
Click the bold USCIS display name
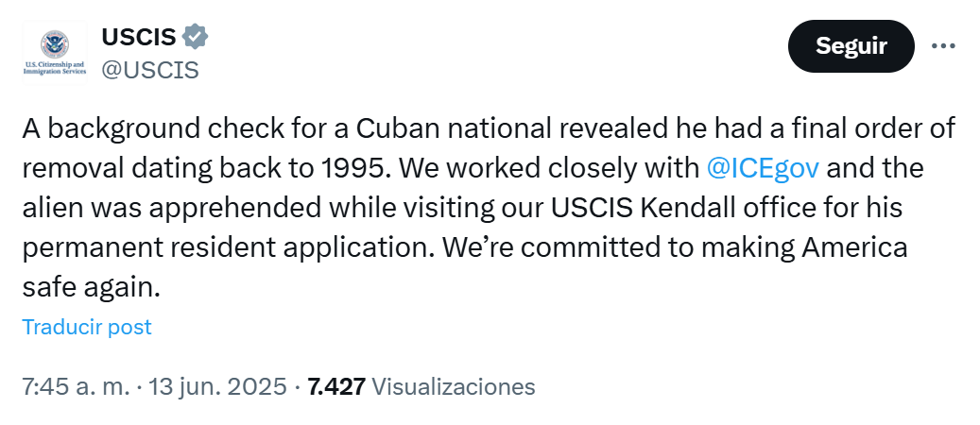tap(139, 37)
